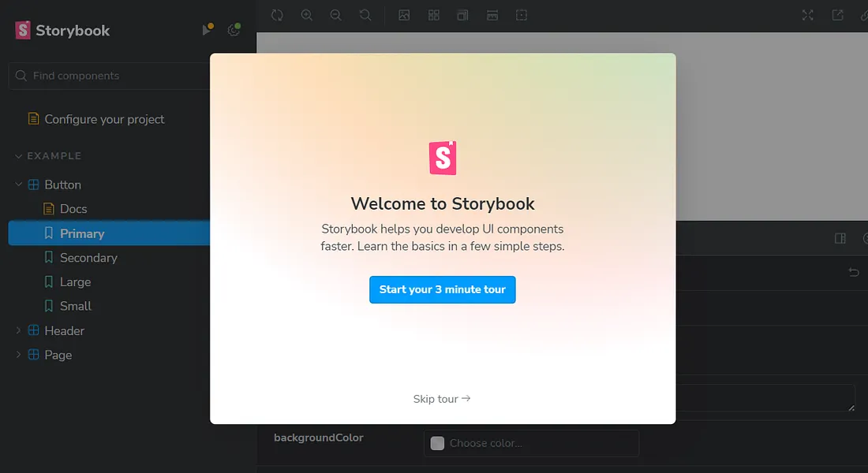Toggle the measure tool icon
Screen dimensions: 868x473
(x=492, y=15)
